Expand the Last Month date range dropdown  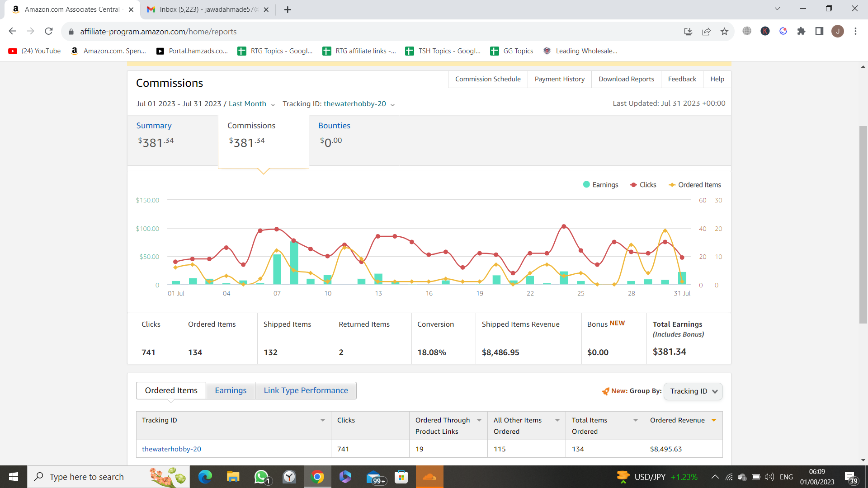click(252, 104)
